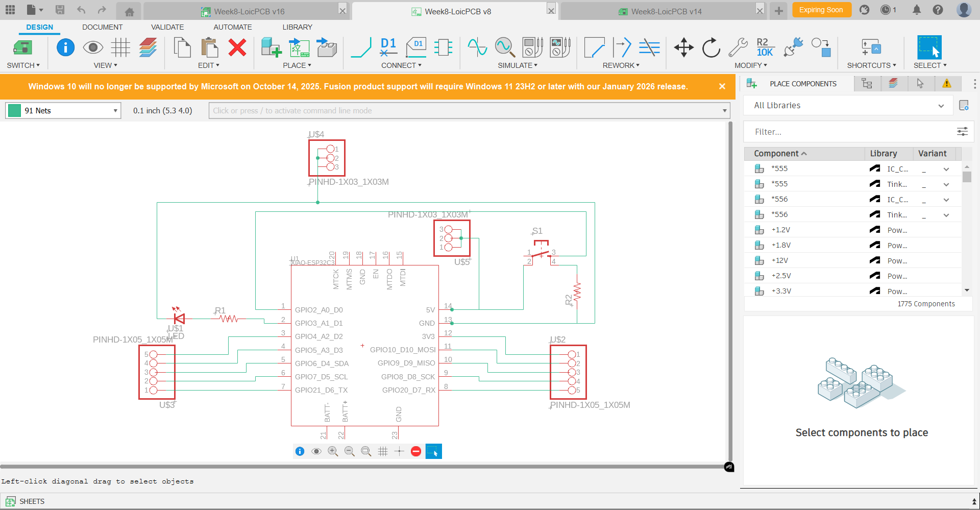Viewport: 980px width, 510px height.
Task: Open the 91 Nets dropdown
Action: click(63, 111)
